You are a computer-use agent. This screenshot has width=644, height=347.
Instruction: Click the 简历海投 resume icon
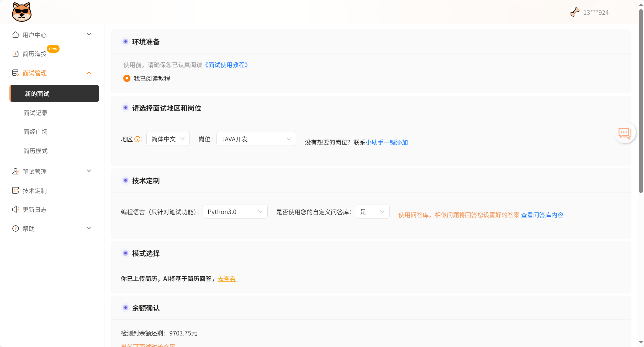[15, 54]
